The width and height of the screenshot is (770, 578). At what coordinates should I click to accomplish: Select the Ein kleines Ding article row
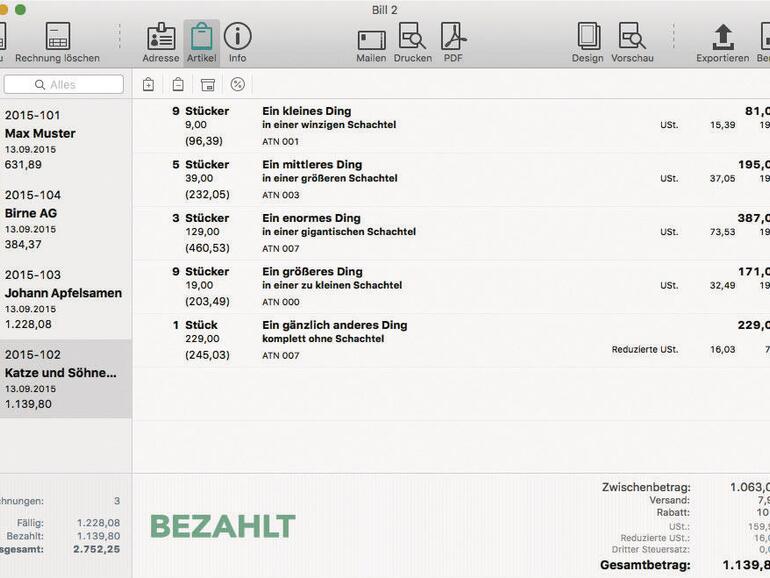click(451, 126)
